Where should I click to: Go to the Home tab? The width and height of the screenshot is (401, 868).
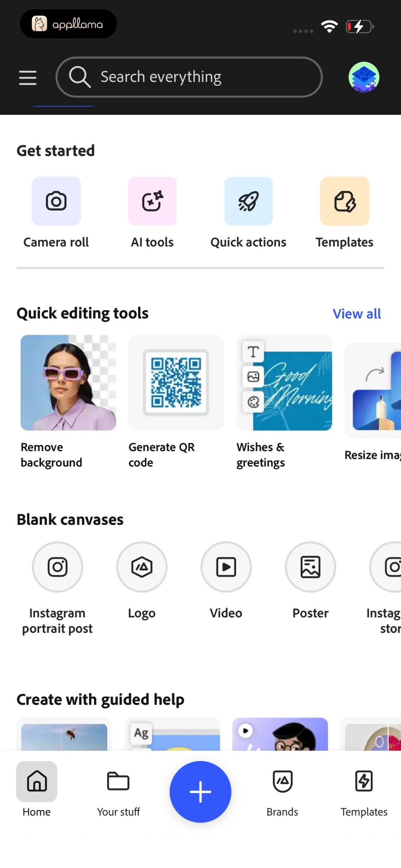37,789
